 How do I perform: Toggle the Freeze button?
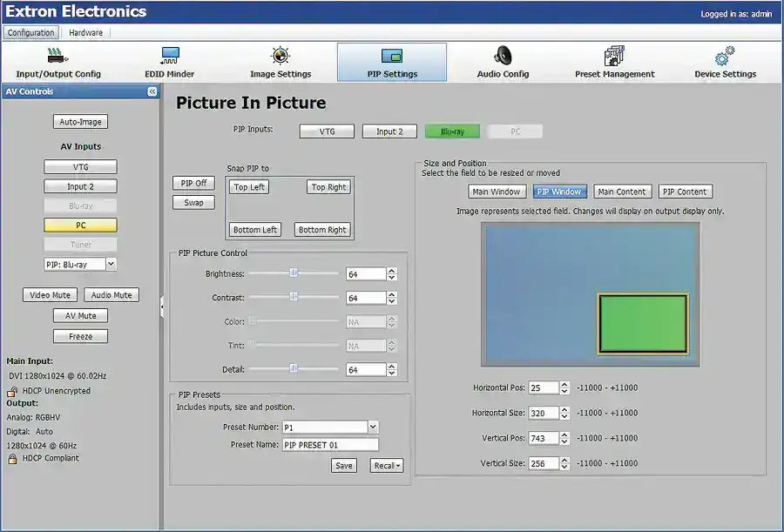pyautogui.click(x=81, y=337)
